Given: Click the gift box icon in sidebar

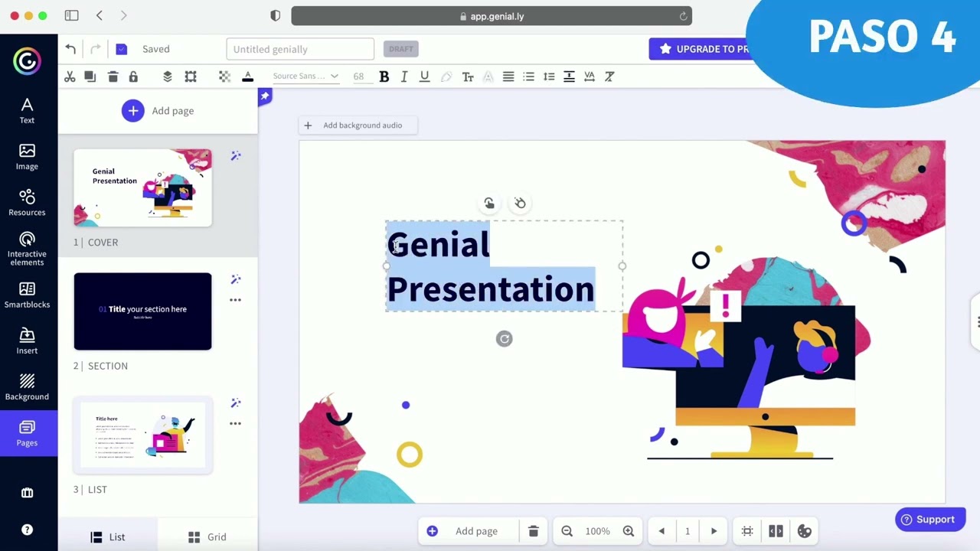Looking at the screenshot, I should click(27, 493).
